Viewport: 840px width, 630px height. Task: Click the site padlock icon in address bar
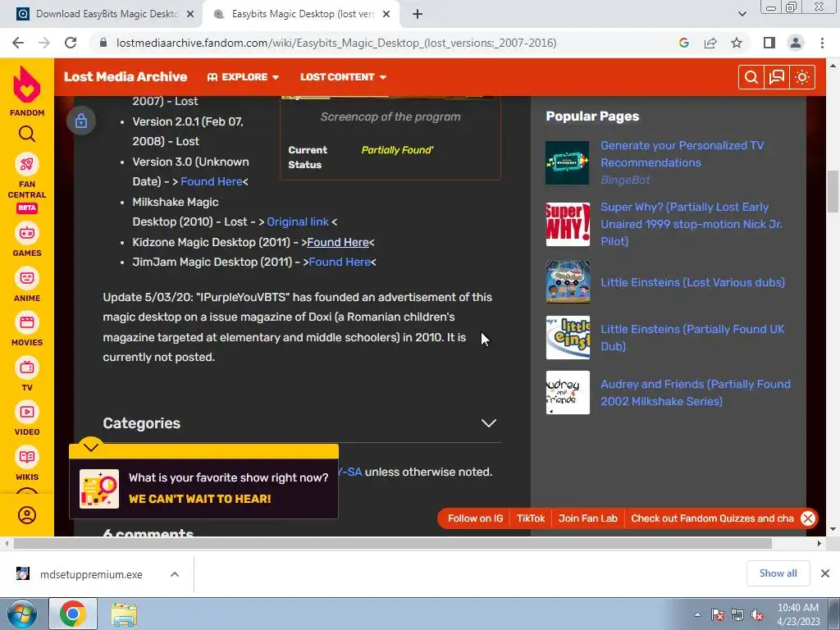point(103,43)
